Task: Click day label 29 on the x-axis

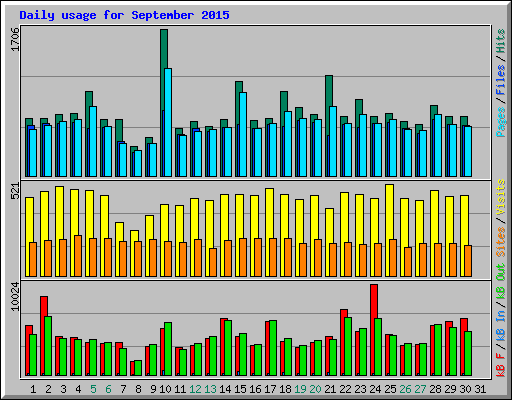Action: click(x=450, y=389)
